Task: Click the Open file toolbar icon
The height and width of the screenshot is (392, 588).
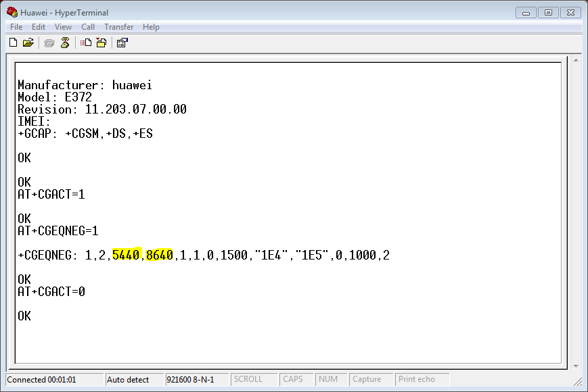Action: click(x=28, y=43)
